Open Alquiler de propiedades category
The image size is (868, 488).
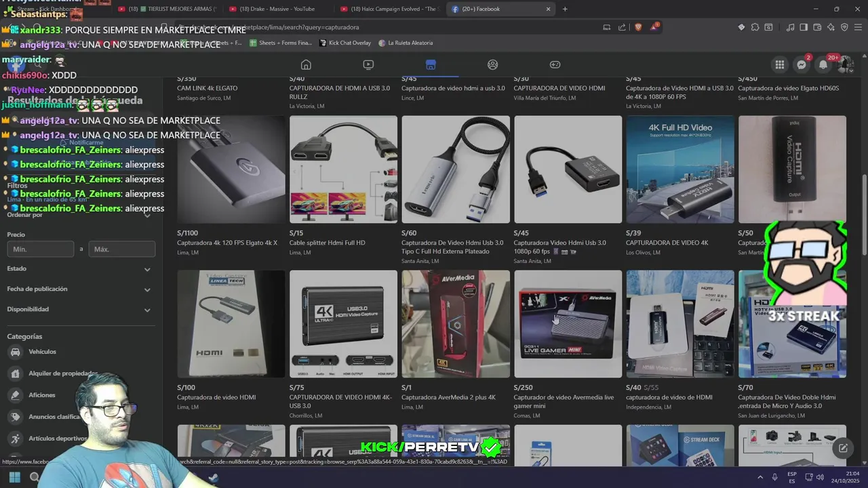pyautogui.click(x=53, y=373)
